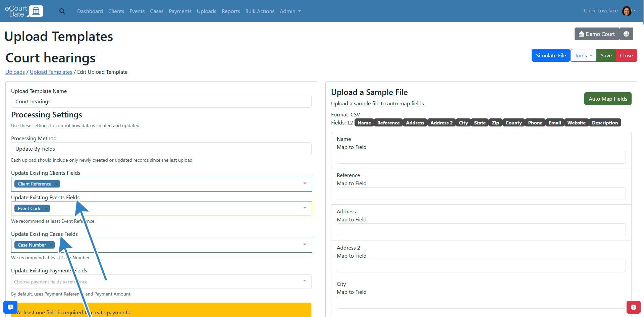Image resolution: width=644 pixels, height=317 pixels.
Task: Click the red Close button
Action: (x=626, y=55)
